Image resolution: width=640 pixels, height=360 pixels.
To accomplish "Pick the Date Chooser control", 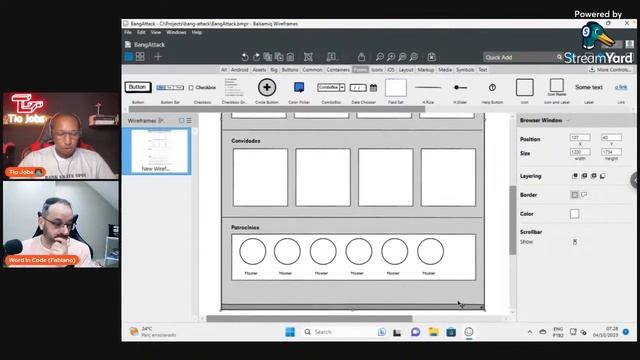I will coord(363,87).
